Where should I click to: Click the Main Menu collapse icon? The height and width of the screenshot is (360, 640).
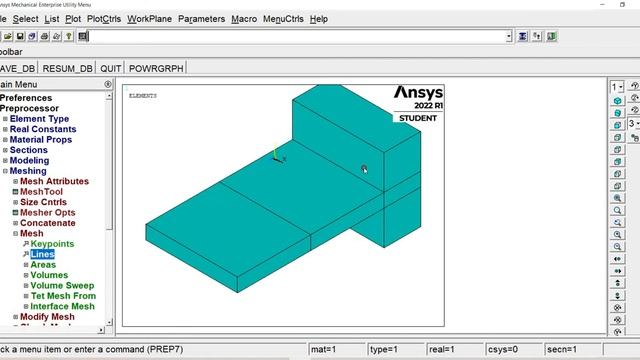(x=108, y=84)
